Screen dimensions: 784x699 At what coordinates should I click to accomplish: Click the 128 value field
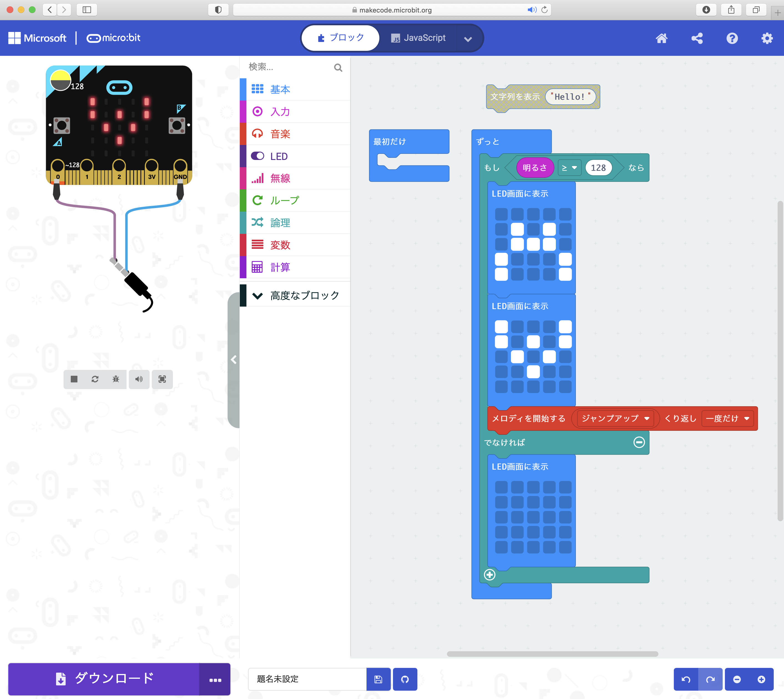[x=598, y=168]
